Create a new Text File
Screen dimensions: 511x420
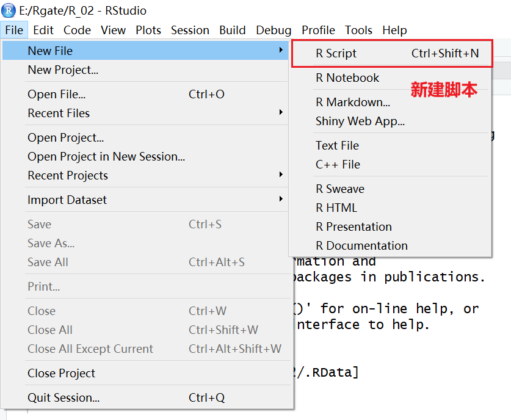pos(337,145)
